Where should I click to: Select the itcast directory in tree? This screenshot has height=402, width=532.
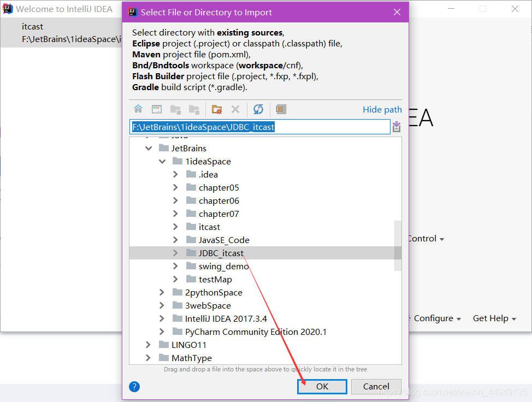click(x=209, y=227)
